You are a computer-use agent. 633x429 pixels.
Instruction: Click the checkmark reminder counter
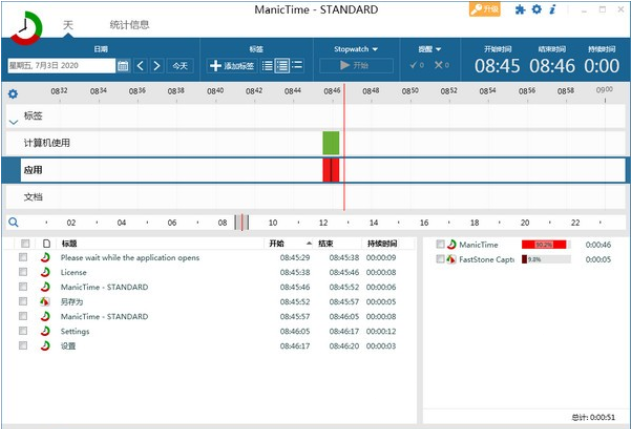click(417, 65)
